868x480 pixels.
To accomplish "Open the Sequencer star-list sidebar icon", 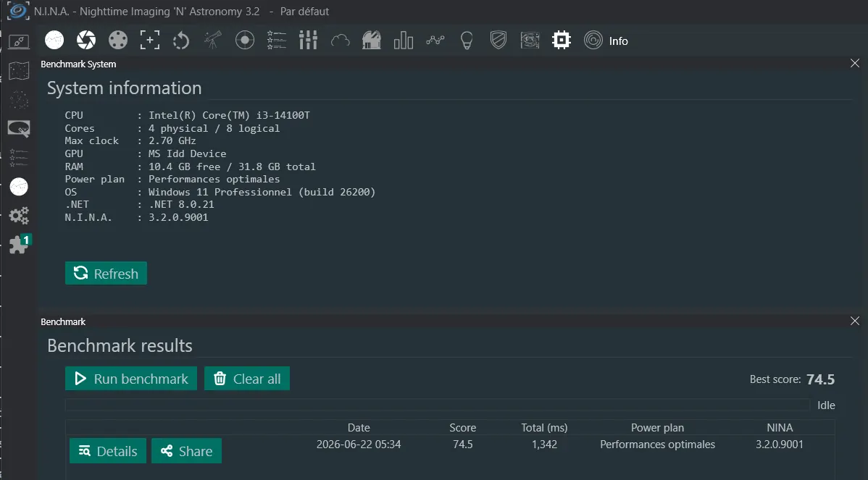I will [19, 158].
